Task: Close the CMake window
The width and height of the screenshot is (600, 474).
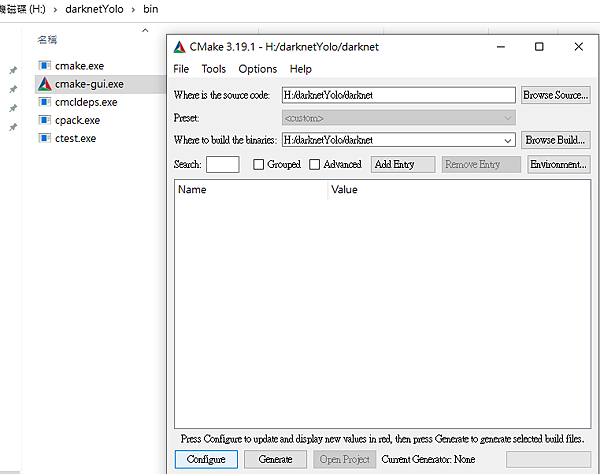Action: tap(579, 47)
